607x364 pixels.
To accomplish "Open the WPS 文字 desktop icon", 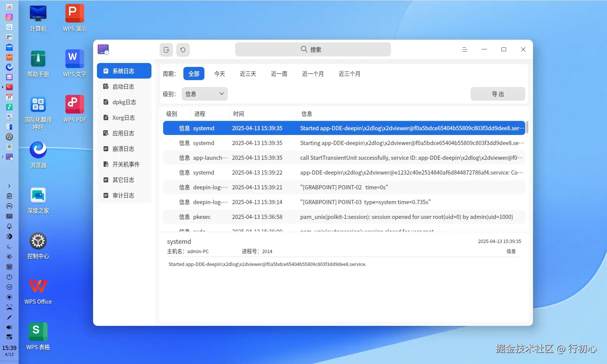I will click(74, 64).
